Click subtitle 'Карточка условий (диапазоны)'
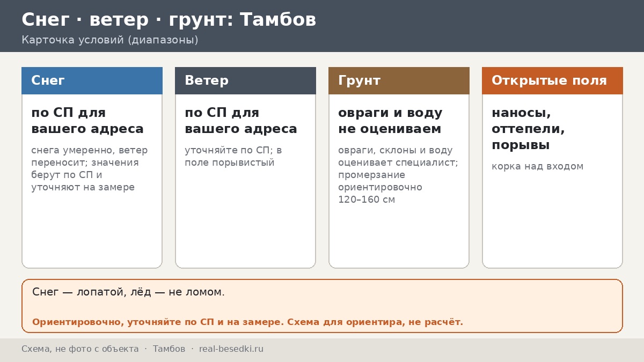The image size is (644, 362). 110,40
